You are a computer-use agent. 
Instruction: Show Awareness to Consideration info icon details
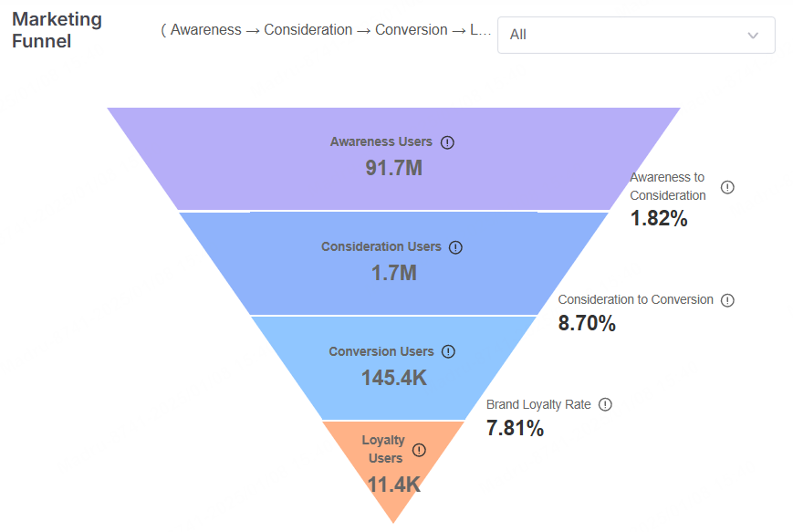(727, 187)
